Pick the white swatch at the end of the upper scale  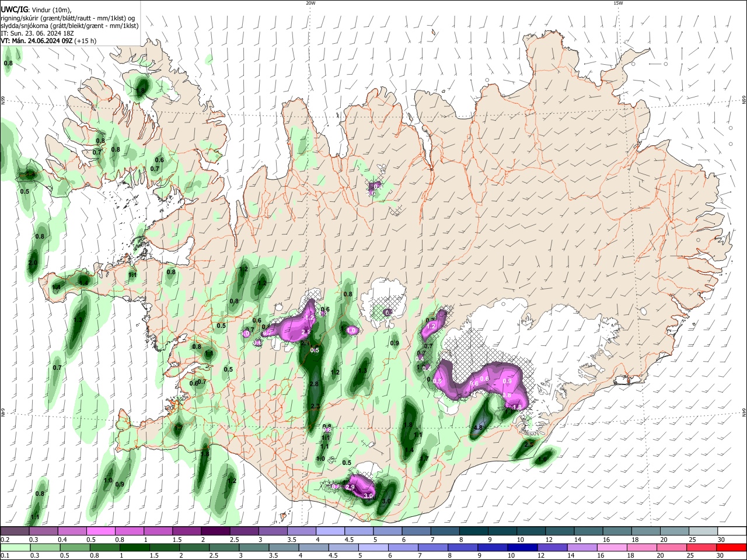[x=732, y=531]
